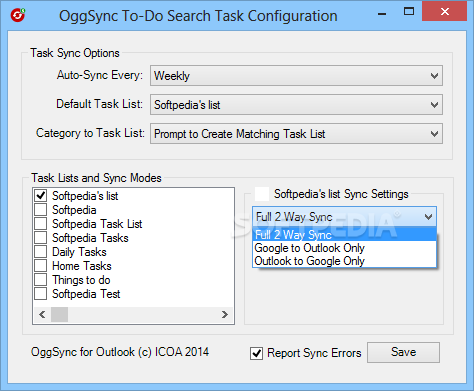Enable the Daily Tasks checkbox
Image resolution: width=474 pixels, height=391 pixels.
click(x=41, y=252)
